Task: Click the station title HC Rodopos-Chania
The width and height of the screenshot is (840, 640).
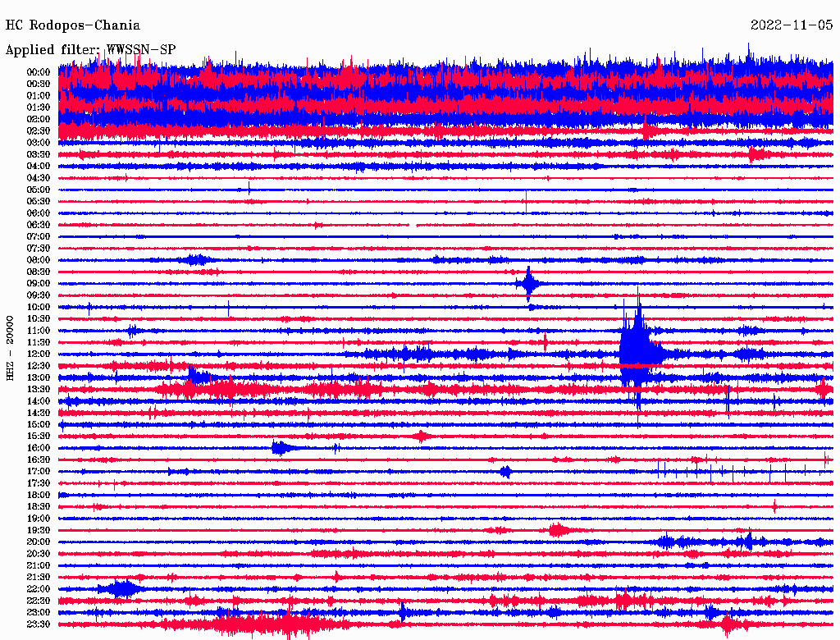Action: pyautogui.click(x=73, y=25)
